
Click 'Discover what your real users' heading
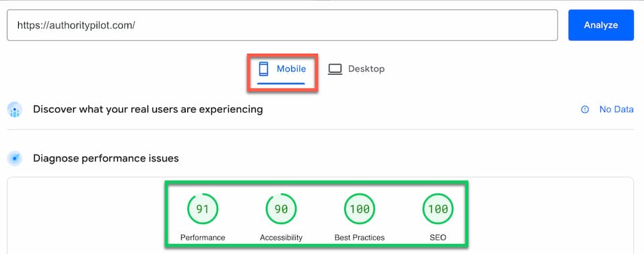(148, 110)
